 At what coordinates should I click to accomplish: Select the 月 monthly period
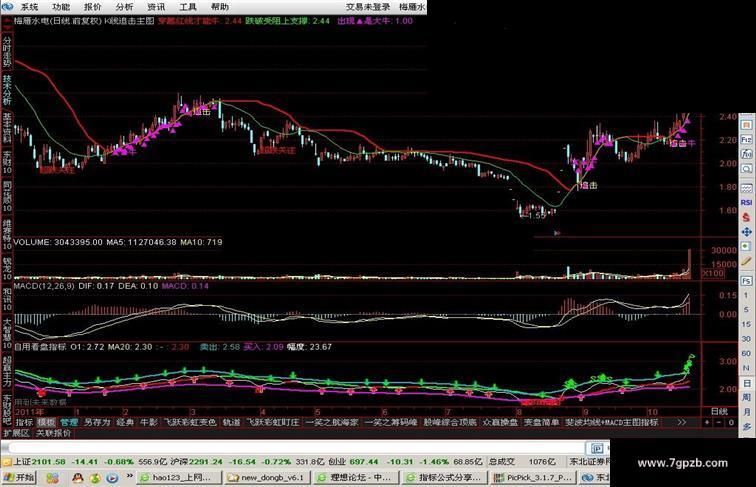746,412
